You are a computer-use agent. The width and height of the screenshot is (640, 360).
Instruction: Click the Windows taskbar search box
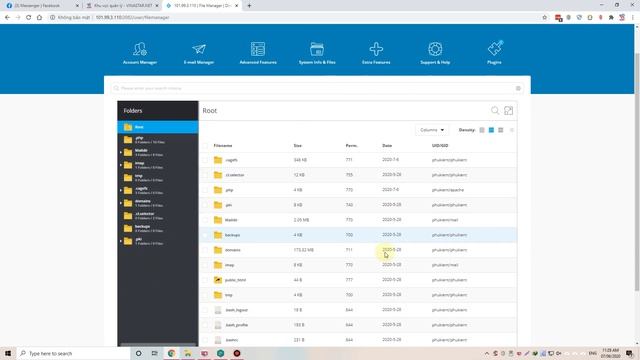click(x=74, y=353)
